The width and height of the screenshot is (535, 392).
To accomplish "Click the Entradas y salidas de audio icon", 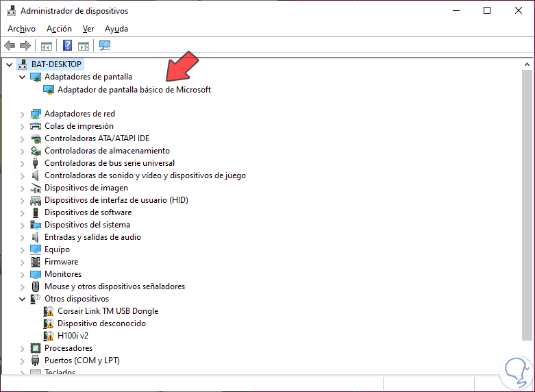I will (x=35, y=237).
